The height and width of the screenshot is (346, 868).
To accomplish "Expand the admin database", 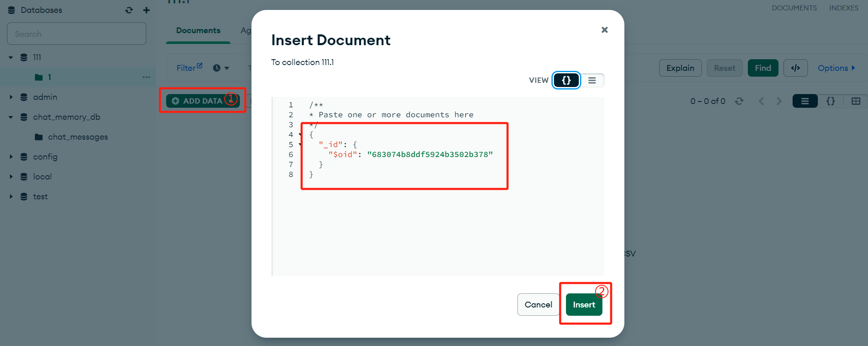I will (11, 97).
